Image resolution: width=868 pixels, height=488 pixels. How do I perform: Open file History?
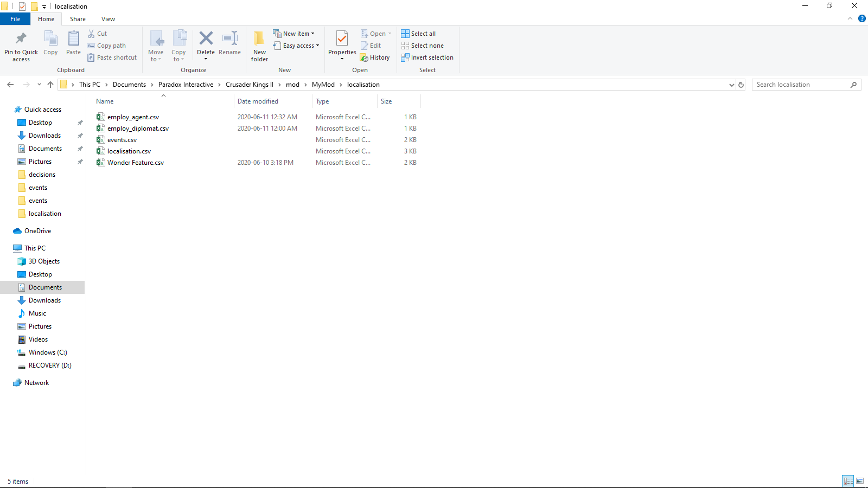375,57
